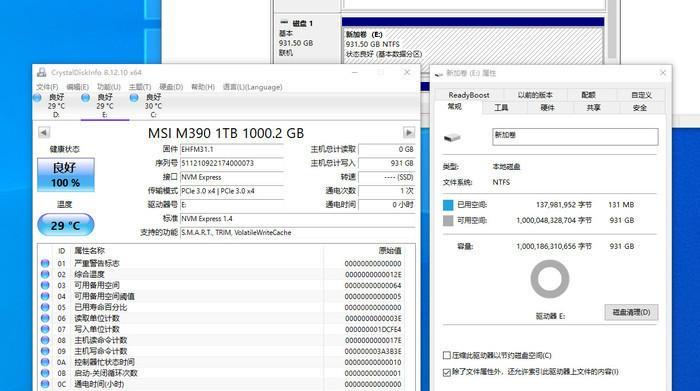
Task: Select the 新加卷 (E:) partition in Disk Management
Action: [x=473, y=44]
